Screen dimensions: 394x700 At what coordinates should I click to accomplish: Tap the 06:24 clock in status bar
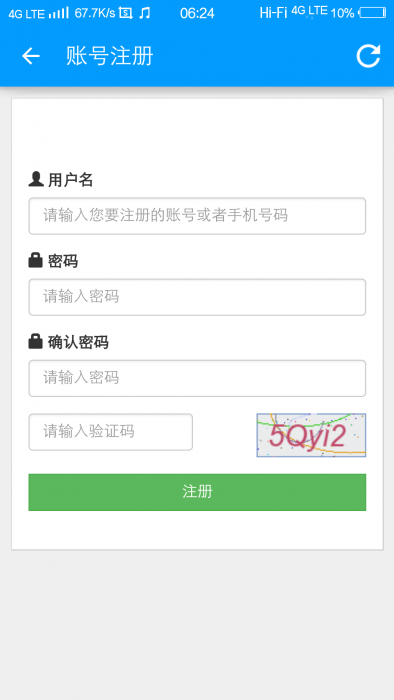click(197, 13)
